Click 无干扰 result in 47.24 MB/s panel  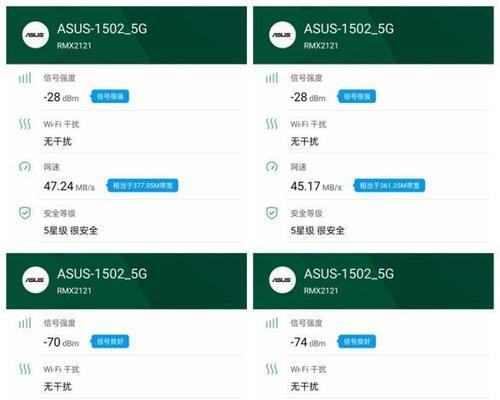(x=58, y=142)
